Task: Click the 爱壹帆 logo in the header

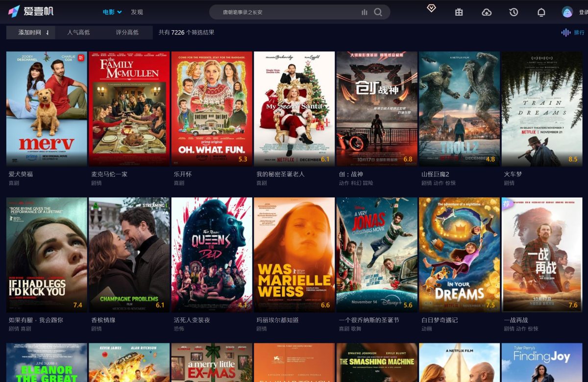Action: [x=30, y=12]
